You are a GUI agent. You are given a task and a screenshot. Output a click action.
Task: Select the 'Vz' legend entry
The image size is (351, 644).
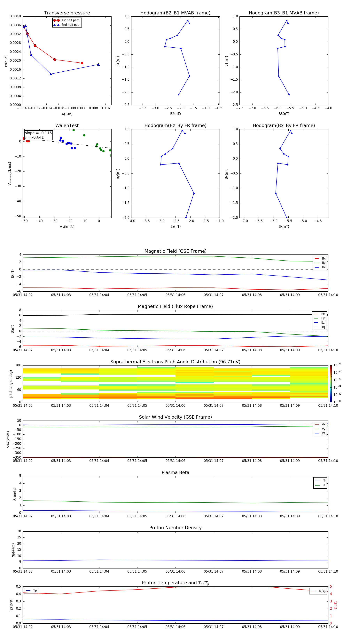coord(320,433)
